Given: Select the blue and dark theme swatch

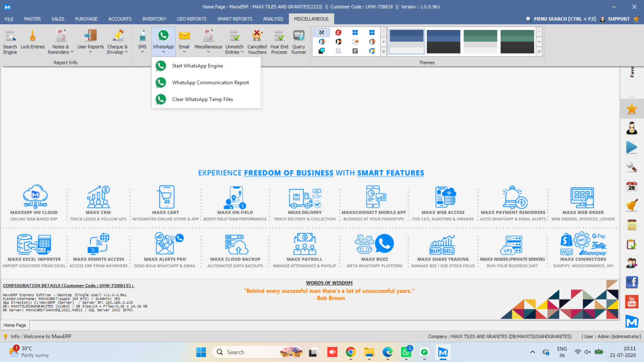Looking at the screenshot, I should point(443,41).
